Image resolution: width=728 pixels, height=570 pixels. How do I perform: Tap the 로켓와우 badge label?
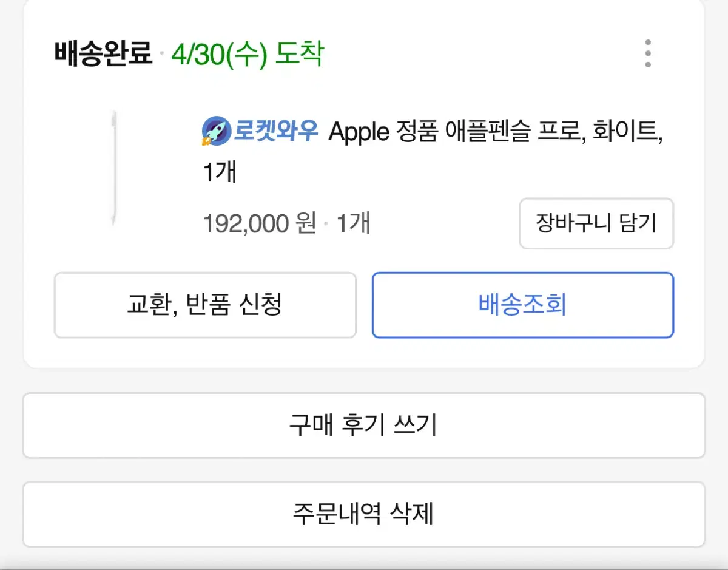(275, 131)
